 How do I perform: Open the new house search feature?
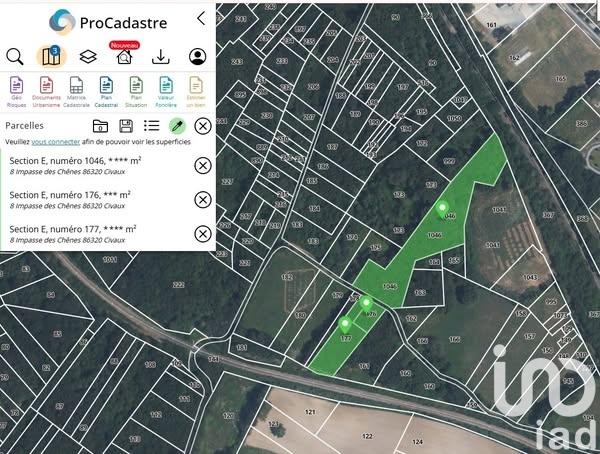point(124,57)
